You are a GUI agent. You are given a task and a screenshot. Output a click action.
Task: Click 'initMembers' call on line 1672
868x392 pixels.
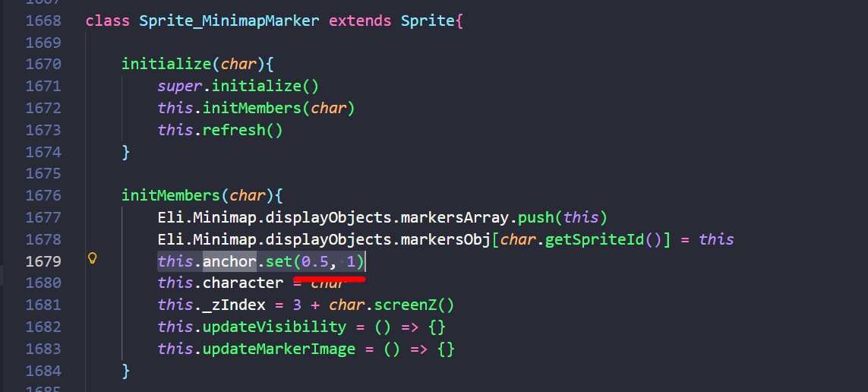pyautogui.click(x=252, y=108)
